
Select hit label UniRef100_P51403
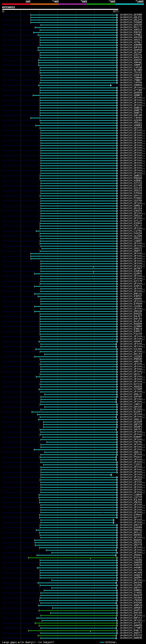(131, 457)
